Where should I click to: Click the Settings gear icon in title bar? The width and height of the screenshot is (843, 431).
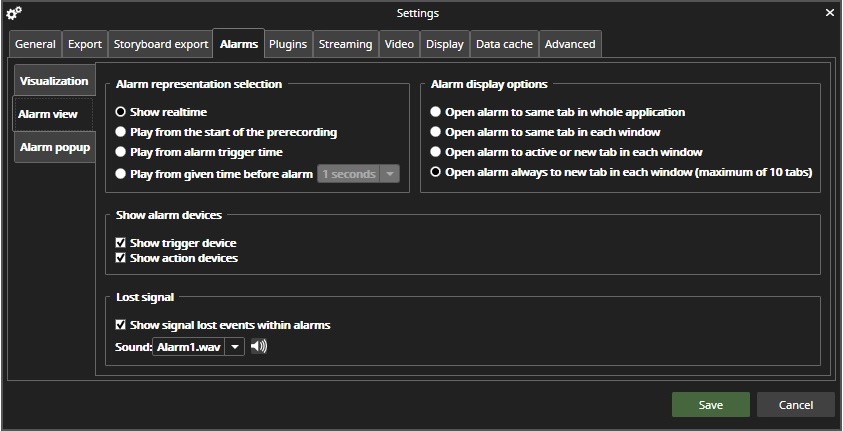[x=14, y=13]
